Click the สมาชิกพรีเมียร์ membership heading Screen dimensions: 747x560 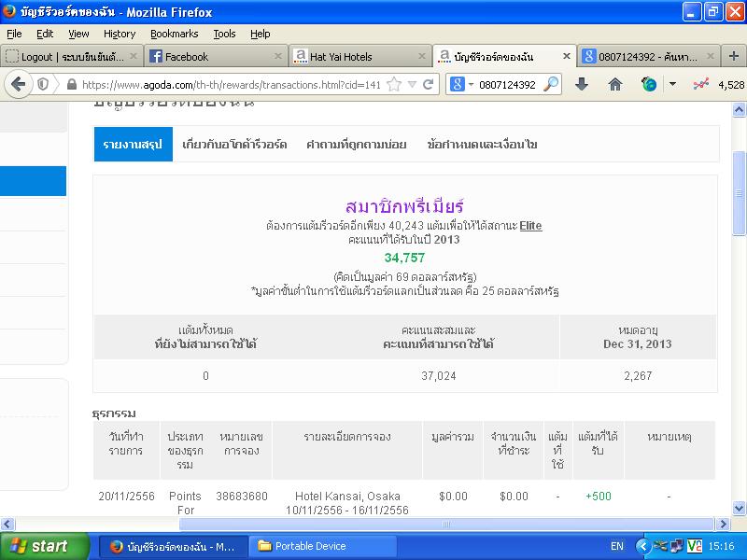404,205
